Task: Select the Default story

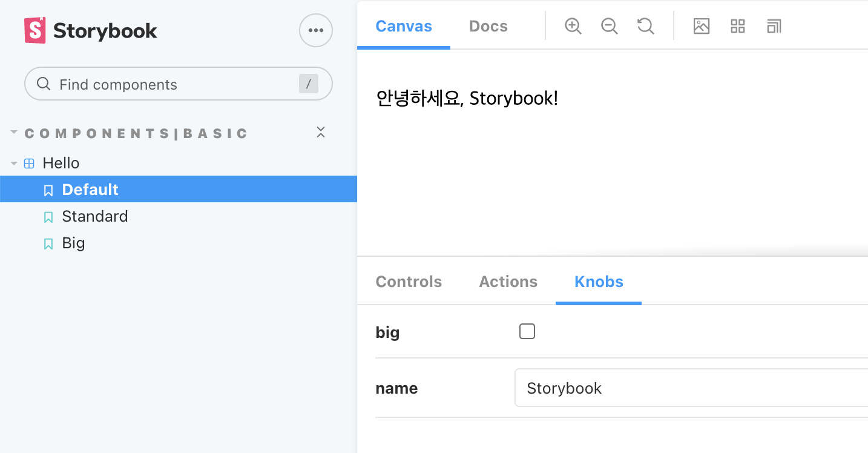Action: (179, 189)
